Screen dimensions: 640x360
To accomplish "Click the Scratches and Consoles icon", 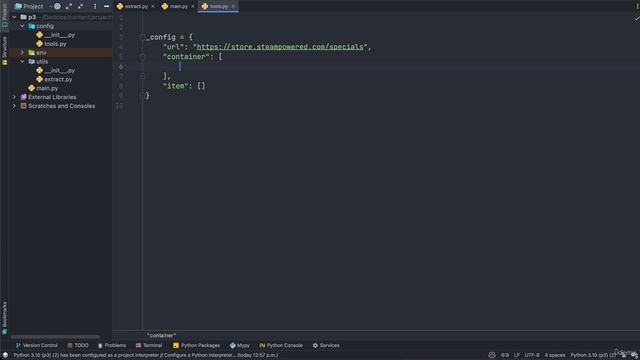I will click(x=24, y=106).
